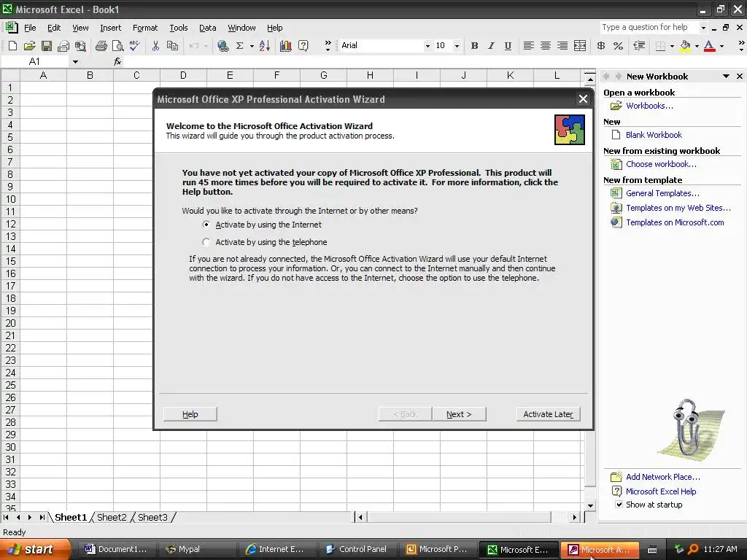Click the Add Network Place link

click(662, 477)
